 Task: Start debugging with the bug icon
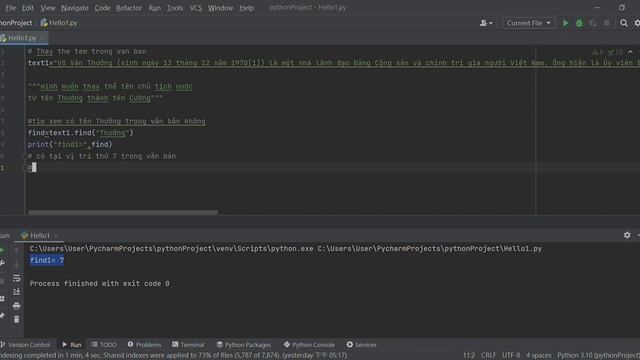click(579, 23)
